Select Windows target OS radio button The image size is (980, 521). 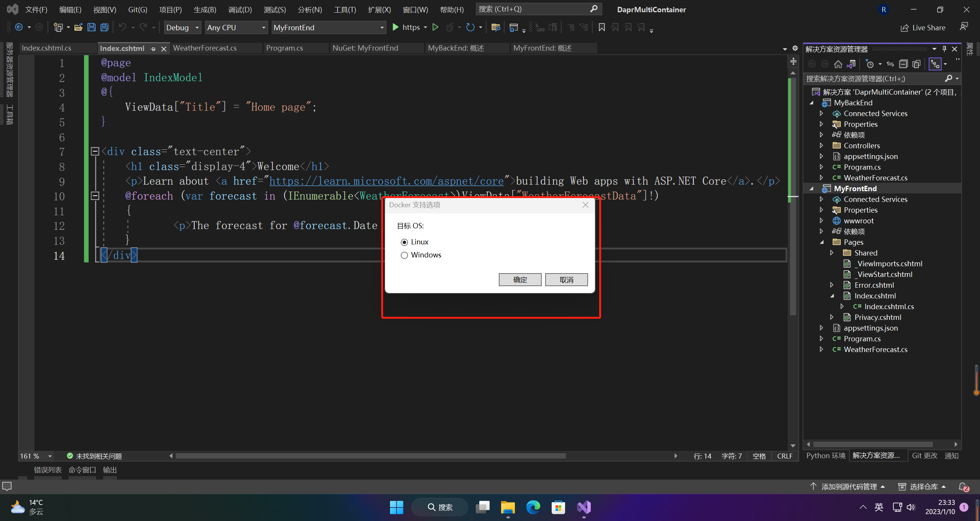point(405,255)
